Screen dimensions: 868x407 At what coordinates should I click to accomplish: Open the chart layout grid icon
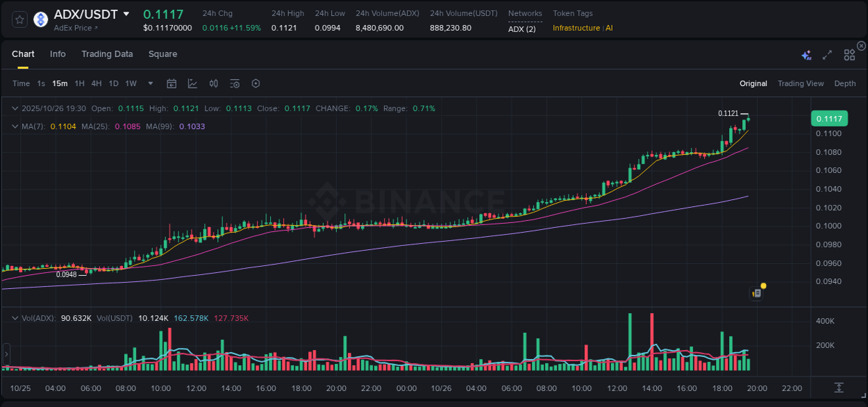pyautogui.click(x=849, y=54)
